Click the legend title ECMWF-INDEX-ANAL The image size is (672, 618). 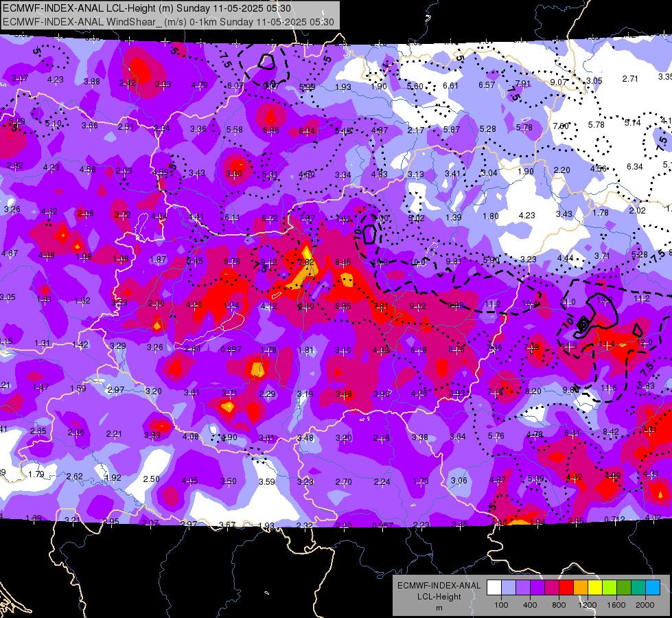point(439,586)
